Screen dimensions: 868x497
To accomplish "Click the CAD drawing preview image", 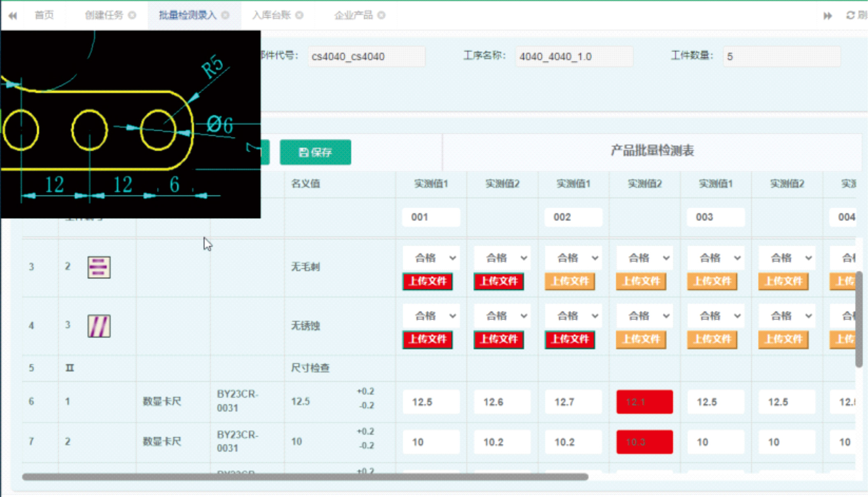I will [x=130, y=124].
